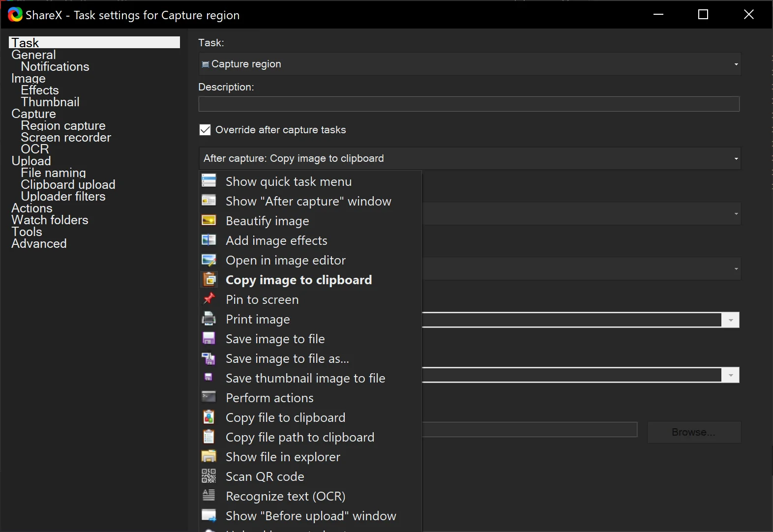Screen dimensions: 773x532
Task: Collapse the After capture dropdown
Action: (x=470, y=158)
